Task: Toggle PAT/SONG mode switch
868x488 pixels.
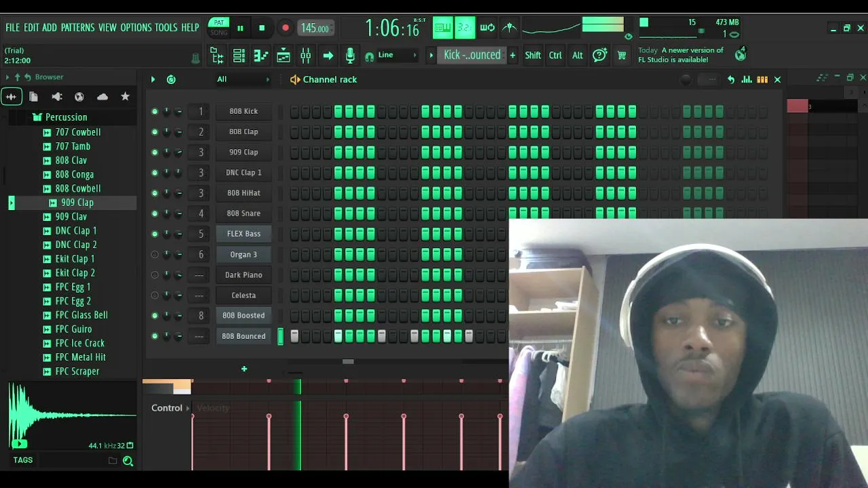Action: (x=218, y=28)
